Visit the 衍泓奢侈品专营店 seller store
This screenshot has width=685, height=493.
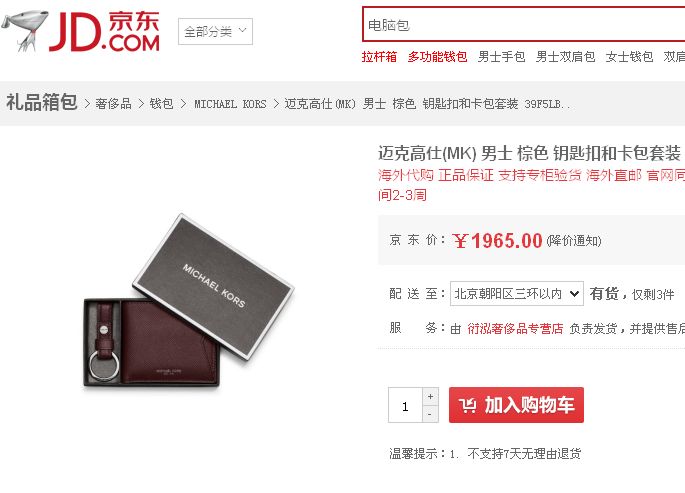[x=515, y=328]
